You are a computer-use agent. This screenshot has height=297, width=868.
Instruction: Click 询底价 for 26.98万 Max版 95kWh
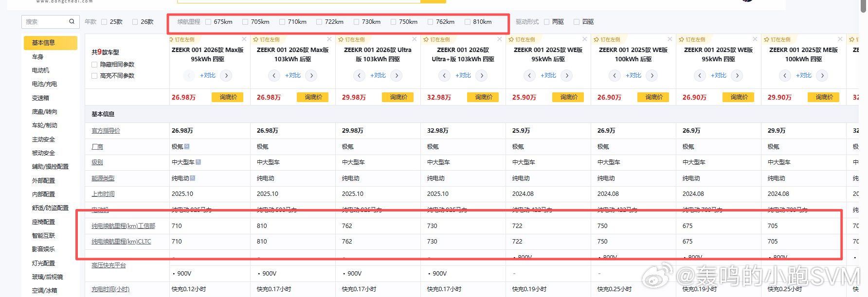[x=228, y=97]
